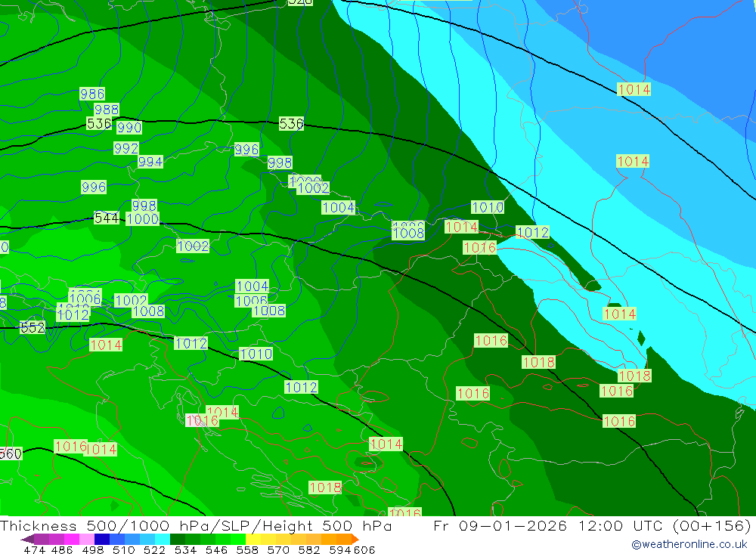Click the '12:00 UTC (00+156)' forecast time text
Viewport: 756px width, 554px height.
click(665, 525)
